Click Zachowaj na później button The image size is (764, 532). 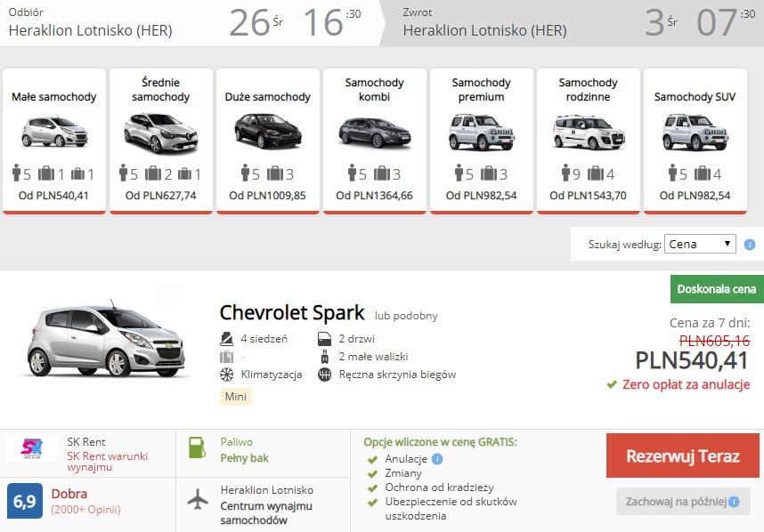click(x=683, y=502)
